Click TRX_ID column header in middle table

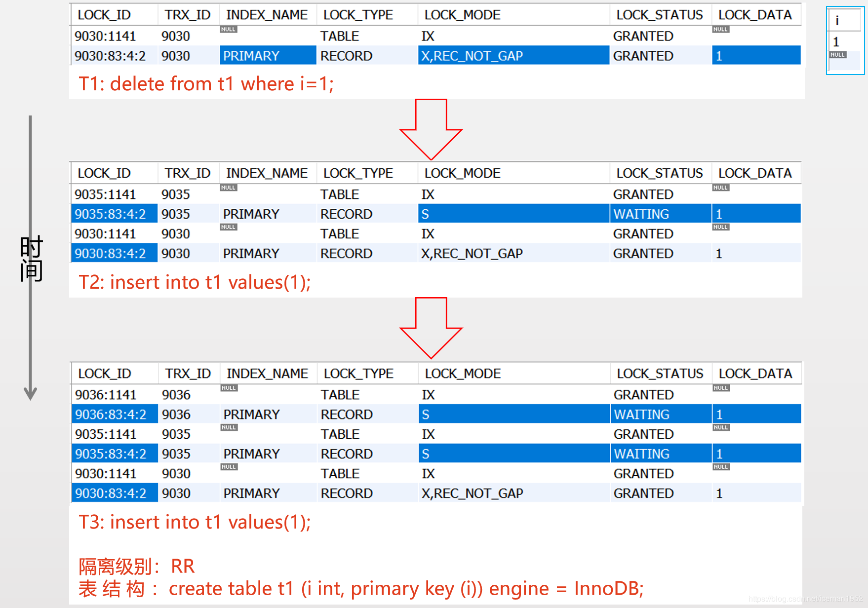[188, 173]
